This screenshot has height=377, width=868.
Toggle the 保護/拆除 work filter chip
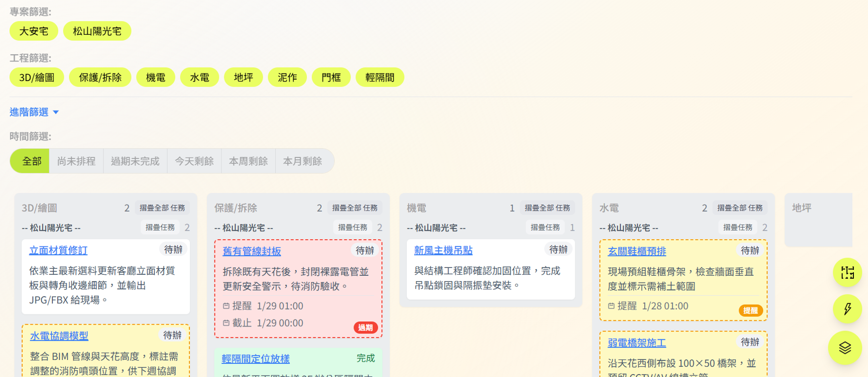click(100, 77)
